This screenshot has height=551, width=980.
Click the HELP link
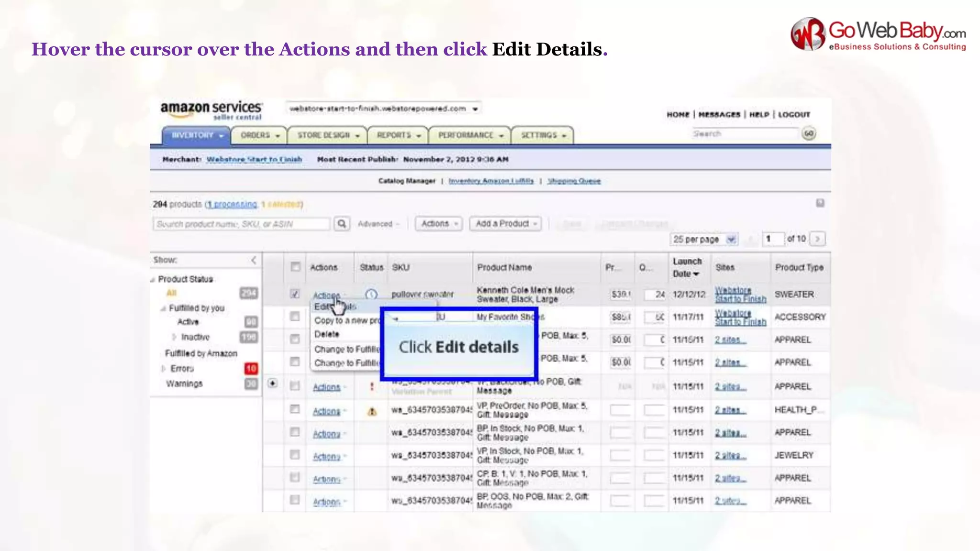759,115
